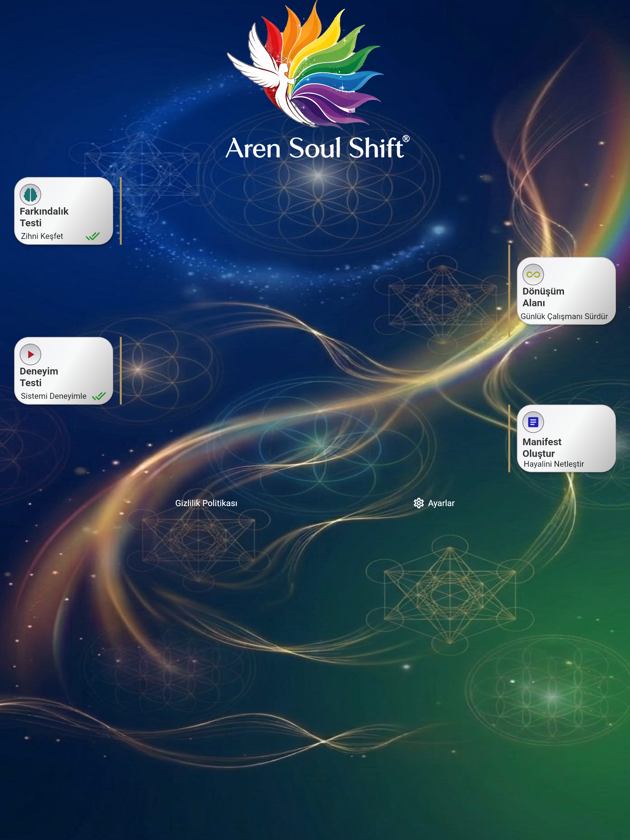The image size is (630, 840).
Task: Click green double-check on Farkındalık Testi card
Action: pos(93,236)
